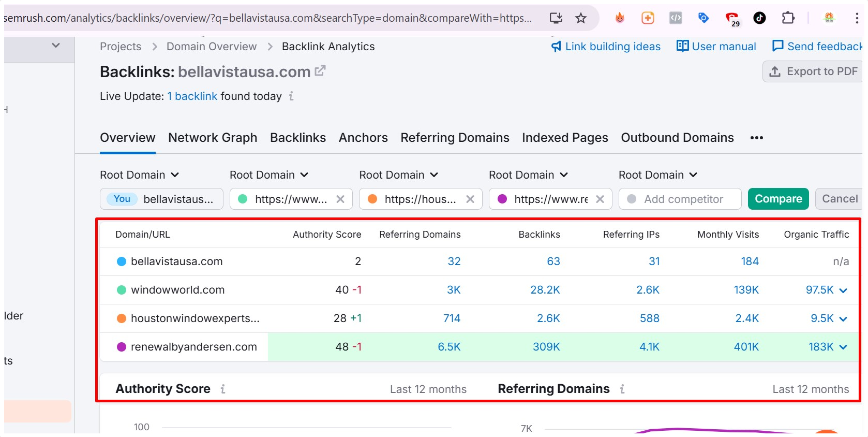
Task: Click the install app icon in address bar
Action: point(556,18)
